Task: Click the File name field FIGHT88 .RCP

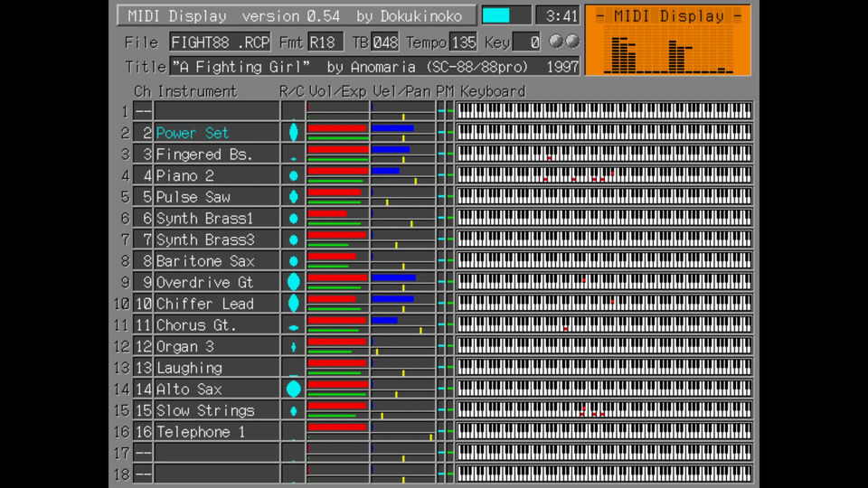Action: [x=220, y=42]
